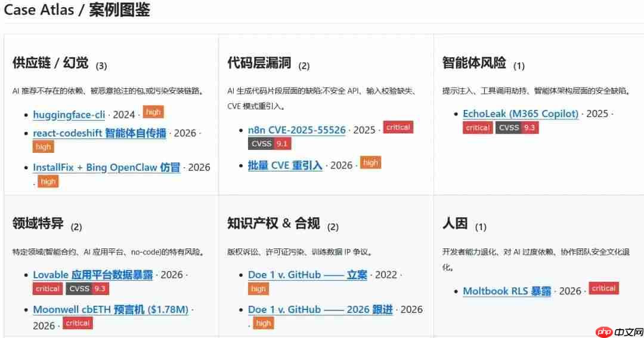Click the description starting 特定领域(智能合约
Viewport: 644px width, 338px height.
coord(109,251)
